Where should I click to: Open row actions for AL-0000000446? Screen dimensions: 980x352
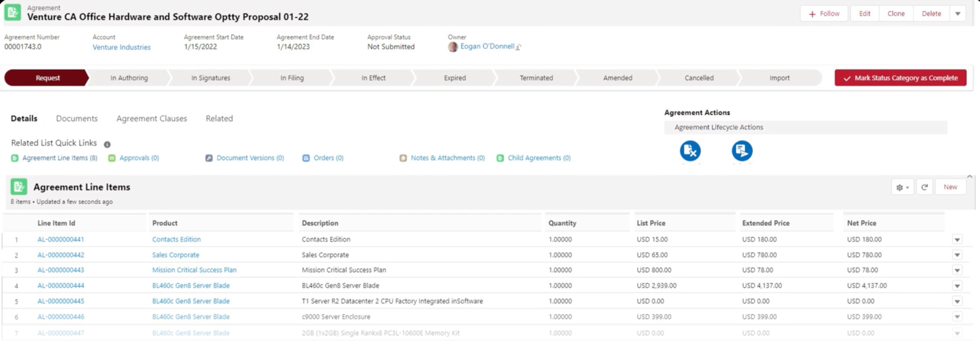(957, 317)
